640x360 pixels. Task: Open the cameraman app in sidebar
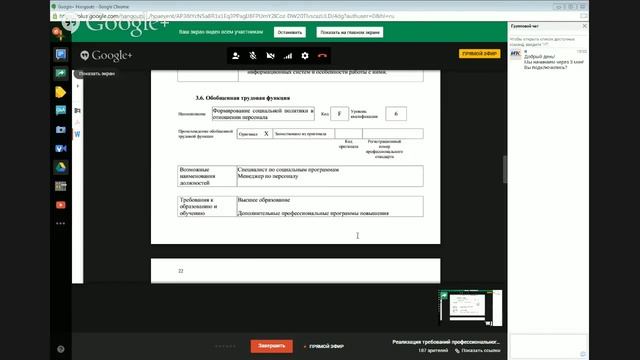(x=61, y=148)
